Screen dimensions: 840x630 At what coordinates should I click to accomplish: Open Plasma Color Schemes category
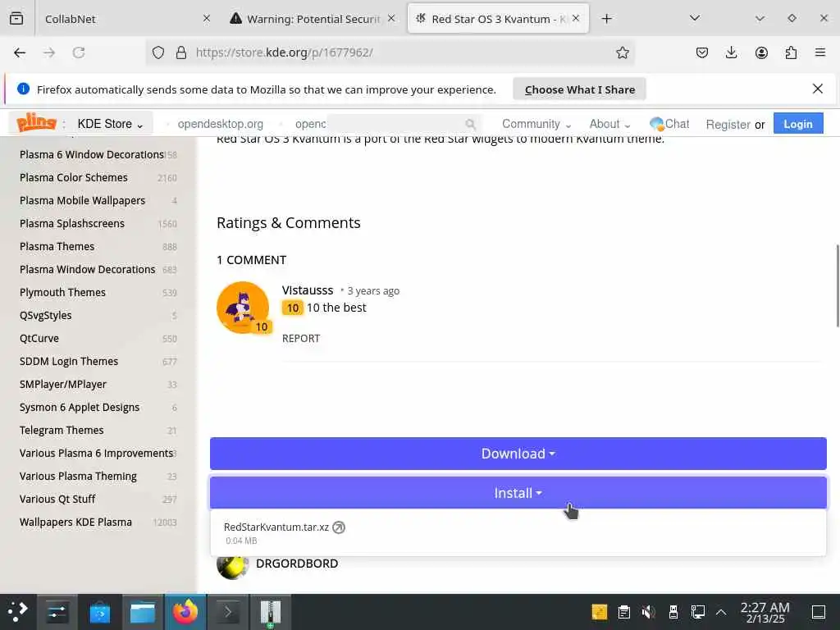tap(74, 177)
